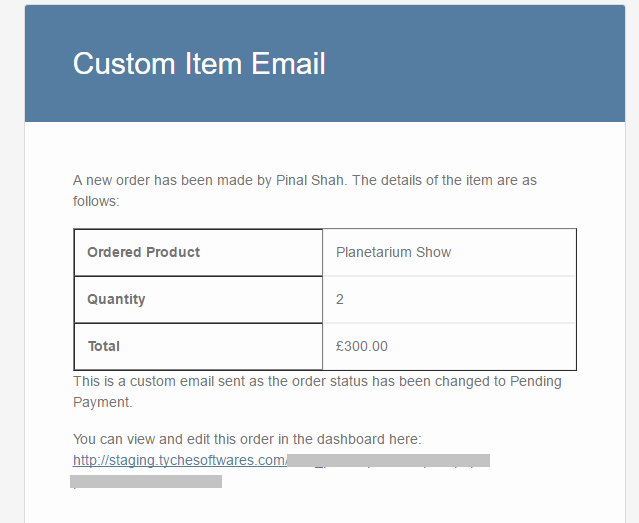Click the greyed-out portion of the link
Screen dimensions: 639x523
(x=388, y=460)
